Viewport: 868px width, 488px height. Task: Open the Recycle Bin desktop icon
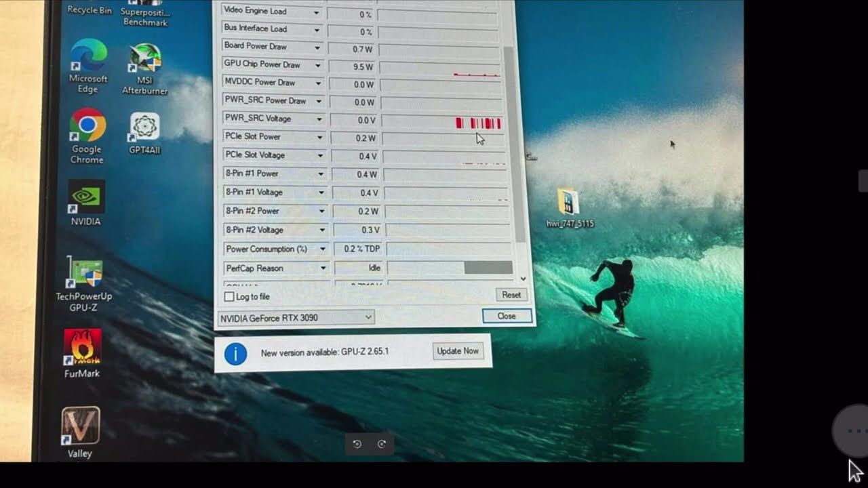[x=89, y=8]
